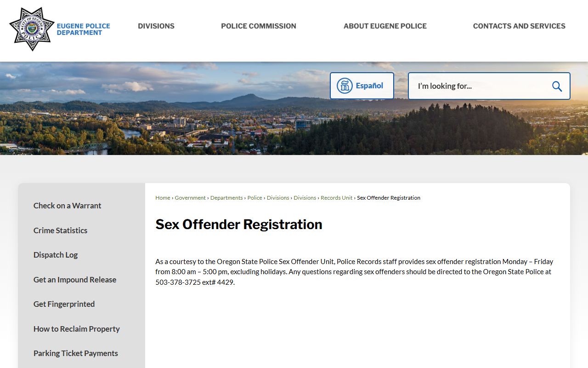The height and width of the screenshot is (368, 588).
Task: Switch the site language with the Español button
Action: (x=362, y=86)
